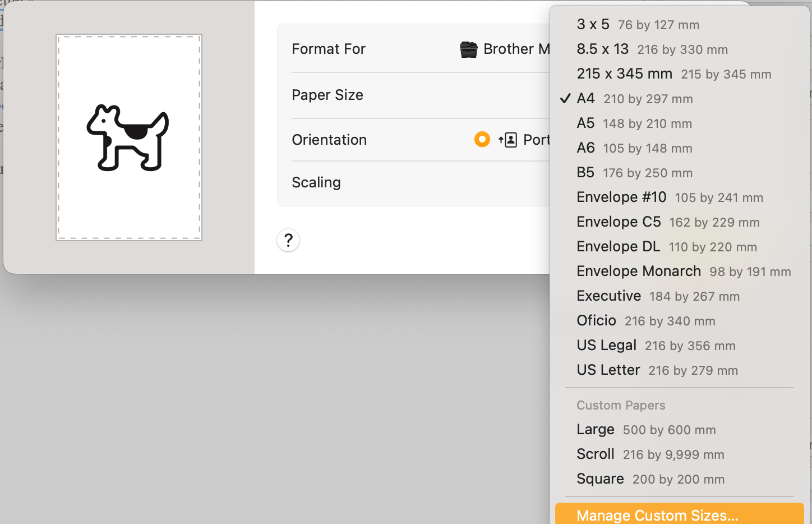Select 8.5 x 13 paper size
Viewport: 812px width, 524px height.
680,49
